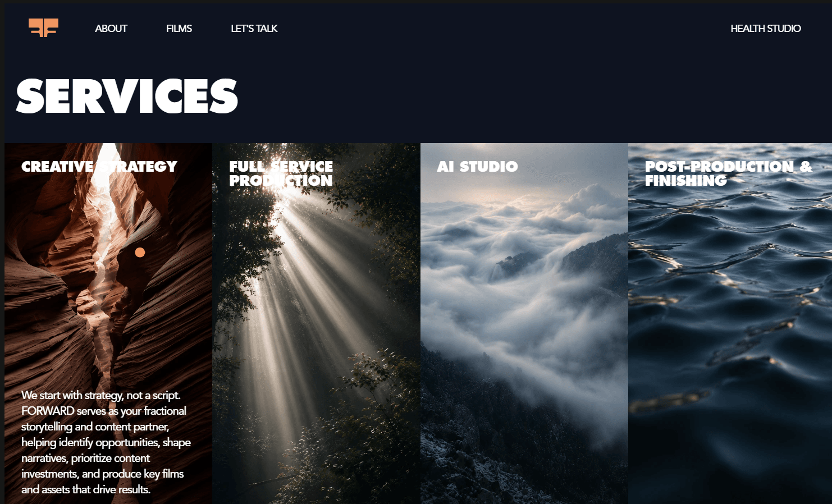This screenshot has width=832, height=504.
Task: Open the ABOUT page
Action: click(111, 29)
